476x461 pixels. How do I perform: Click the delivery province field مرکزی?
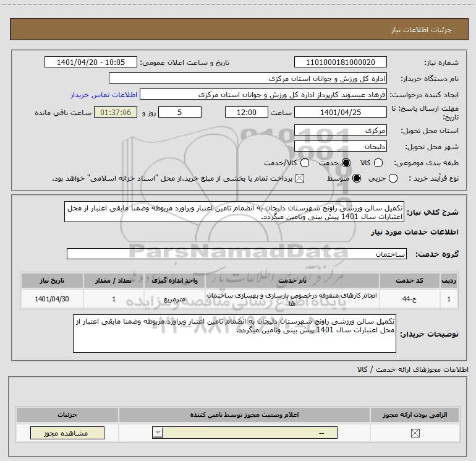(x=340, y=131)
